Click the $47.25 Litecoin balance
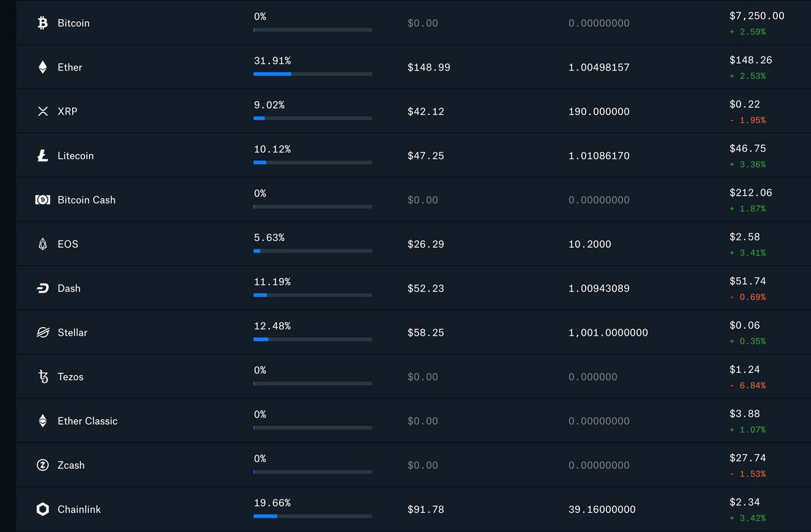 point(426,155)
